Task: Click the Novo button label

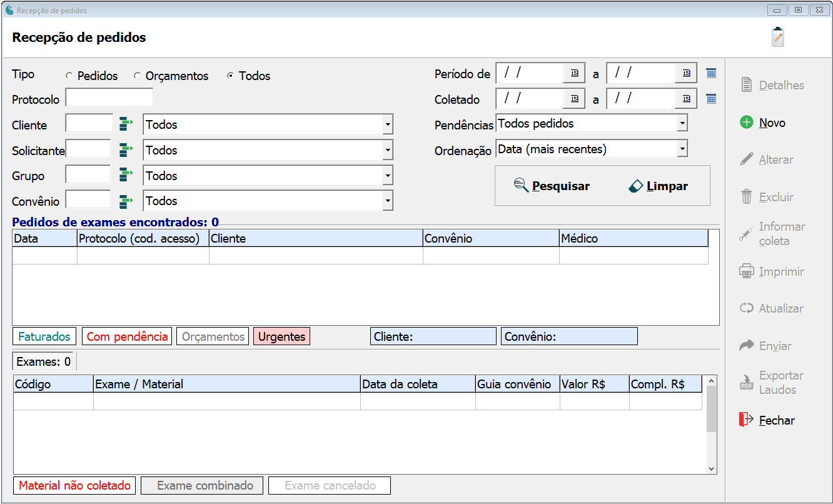Action: point(772,123)
